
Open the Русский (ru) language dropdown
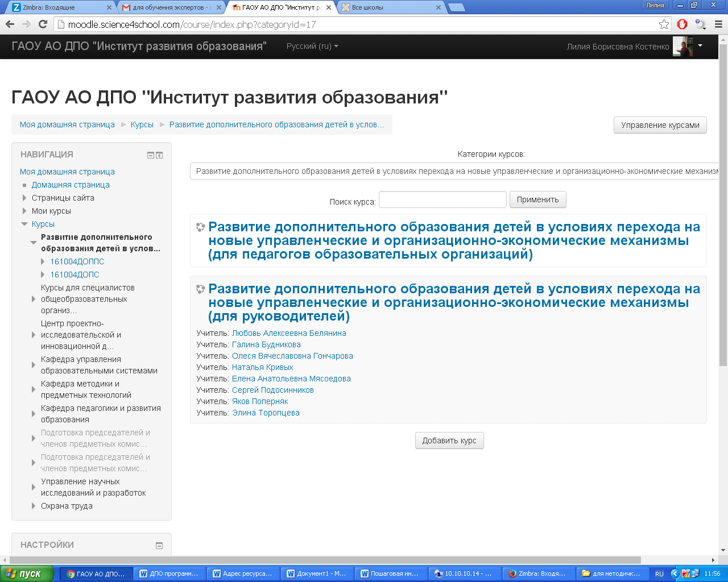[312, 46]
